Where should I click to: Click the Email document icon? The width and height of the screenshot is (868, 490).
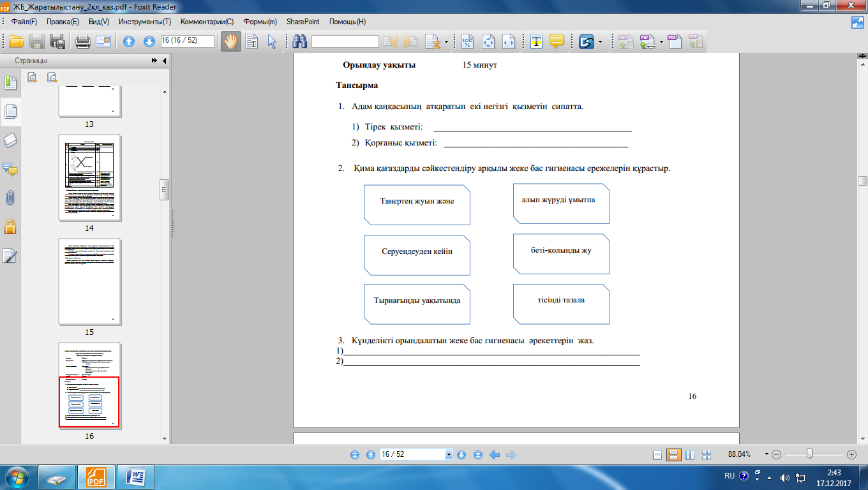tap(103, 42)
